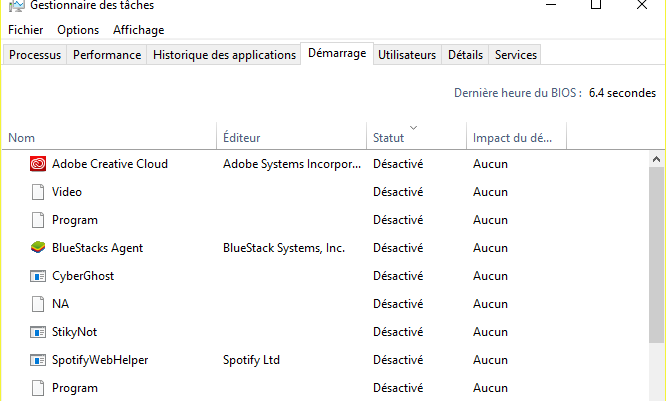Click the SpotifyWebHelper icon
The width and height of the screenshot is (668, 404).
click(38, 360)
